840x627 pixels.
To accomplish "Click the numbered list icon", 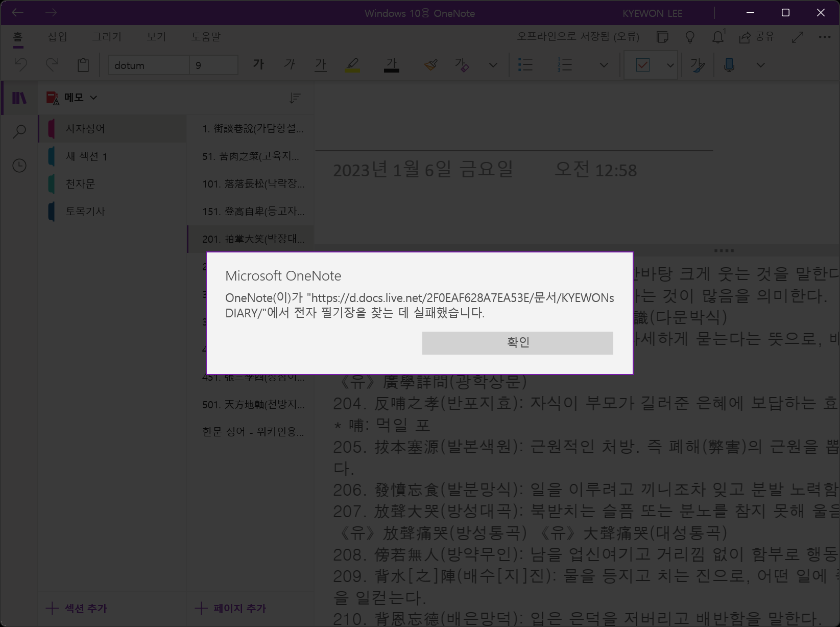I will coord(564,64).
